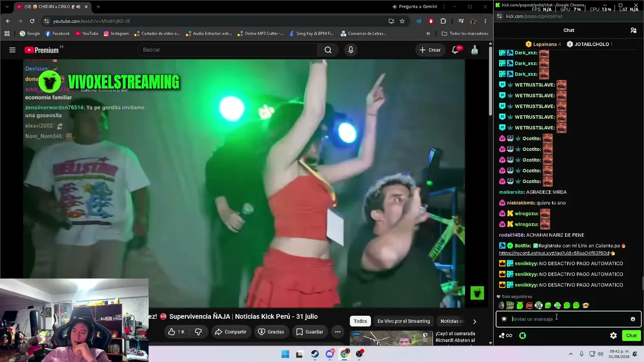Open Conversor de Letras bookmark
This screenshot has height=362, width=644.
click(x=363, y=34)
